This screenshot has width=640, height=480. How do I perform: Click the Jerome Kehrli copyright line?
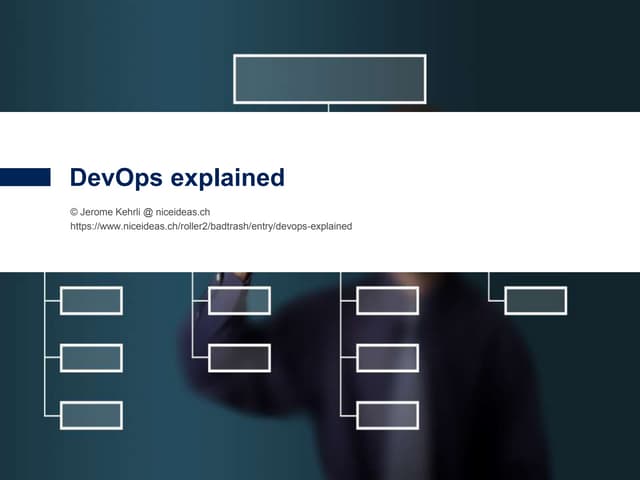coord(140,212)
